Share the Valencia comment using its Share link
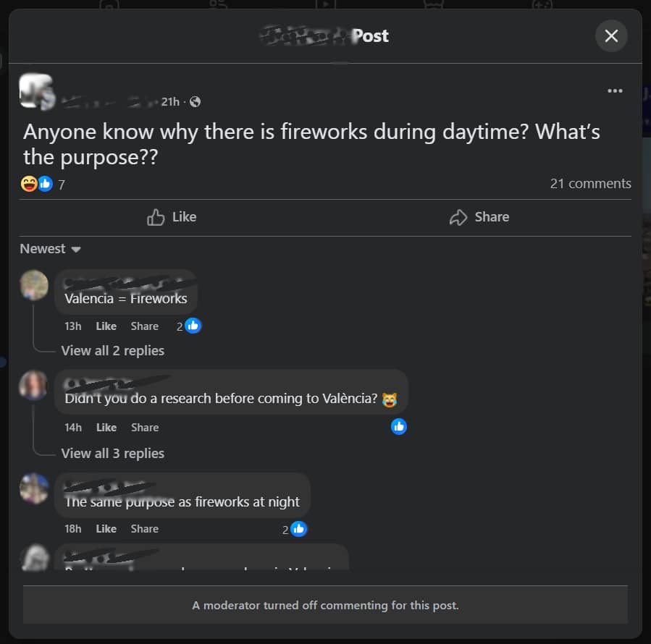651x644 pixels. tap(144, 326)
